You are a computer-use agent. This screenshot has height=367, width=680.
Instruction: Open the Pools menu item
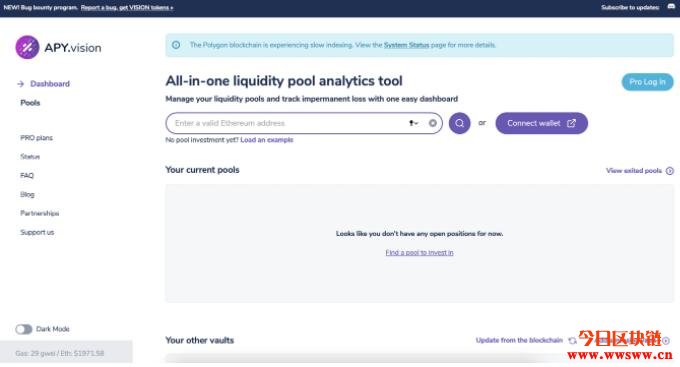point(30,103)
